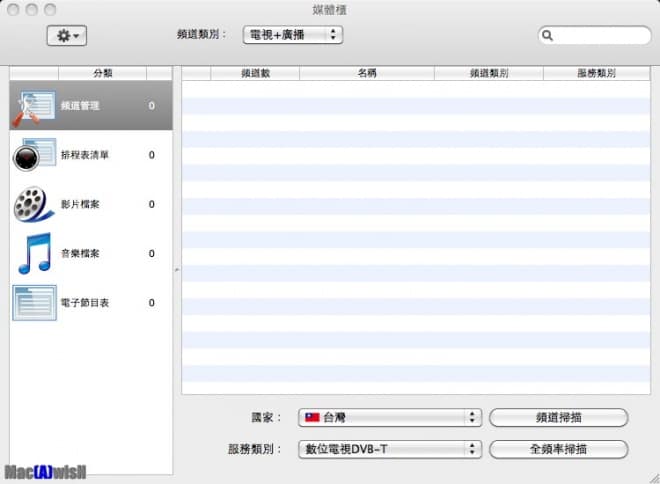
Task: Select the 頻道管理 wrench icon
Action: point(35,106)
